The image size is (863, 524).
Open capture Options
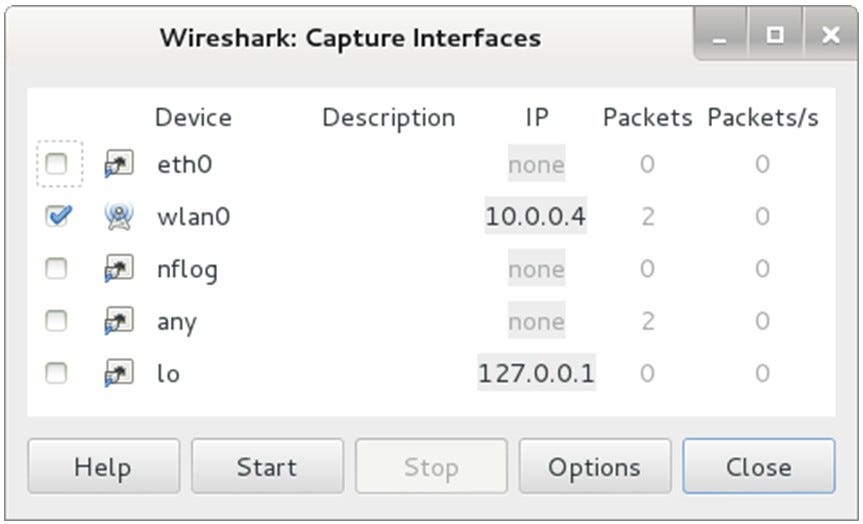coord(594,467)
